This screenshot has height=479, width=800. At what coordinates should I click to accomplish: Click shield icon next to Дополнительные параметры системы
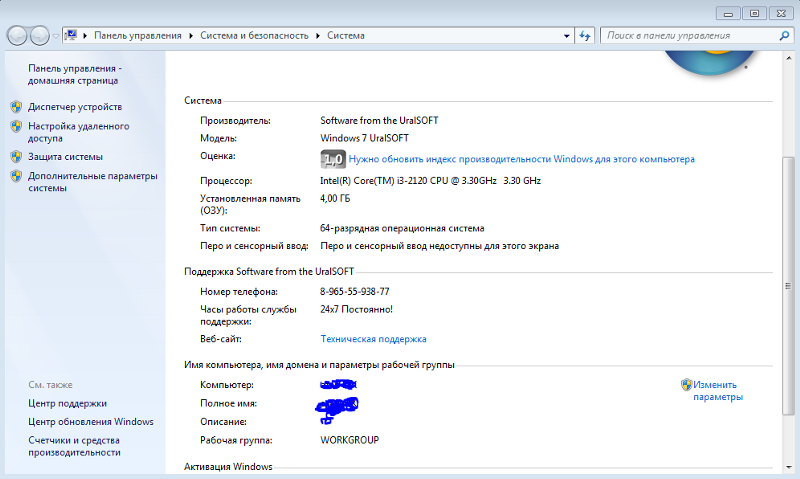pos(16,176)
